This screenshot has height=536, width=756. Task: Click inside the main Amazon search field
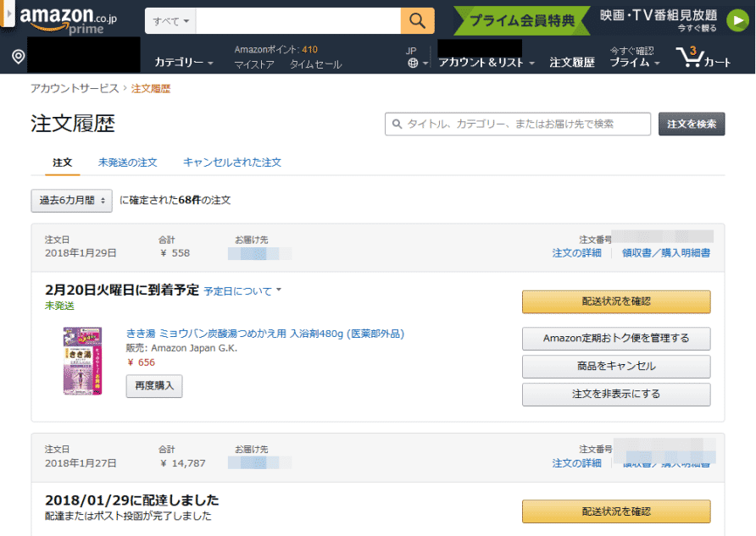point(298,20)
